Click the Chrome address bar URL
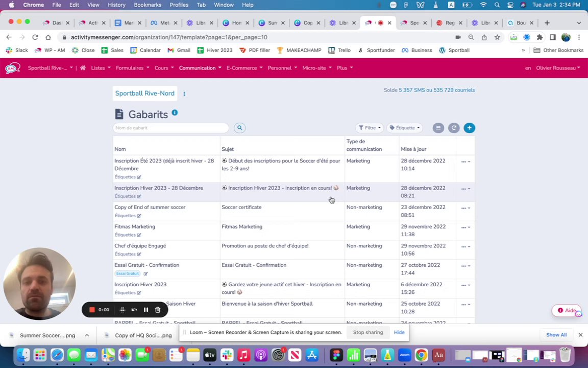 pos(169,37)
